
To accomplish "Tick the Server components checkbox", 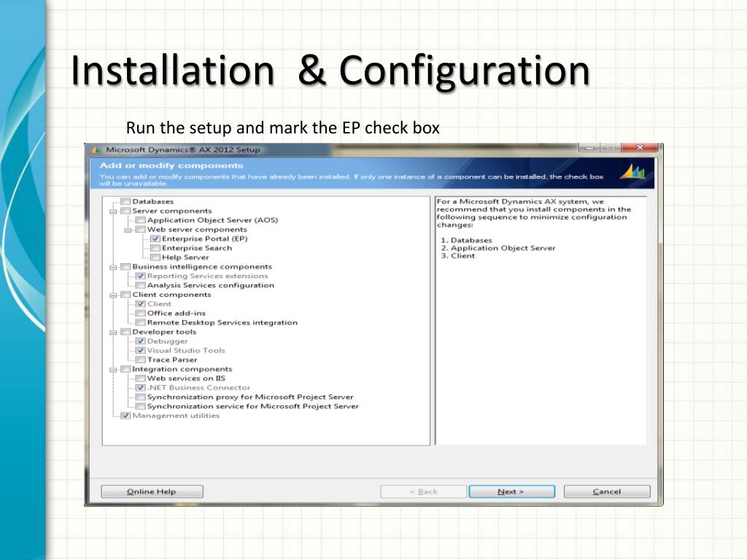I will 125,211.
